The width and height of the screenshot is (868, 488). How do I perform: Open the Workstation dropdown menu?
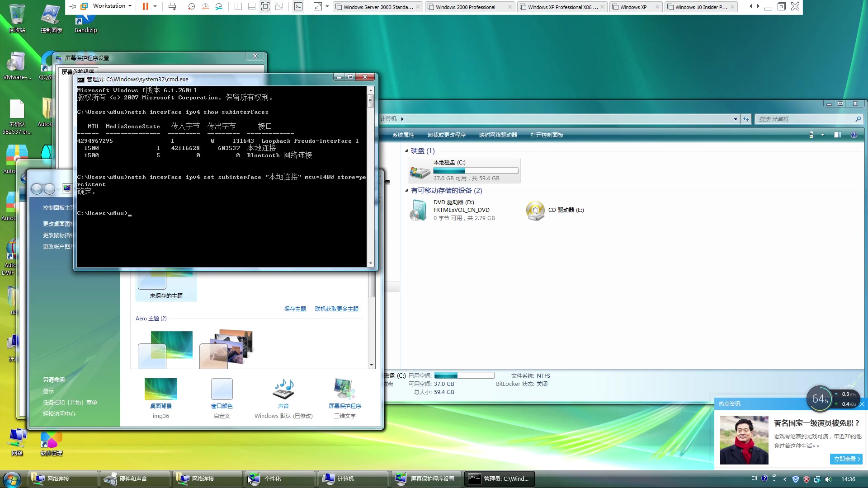[112, 6]
